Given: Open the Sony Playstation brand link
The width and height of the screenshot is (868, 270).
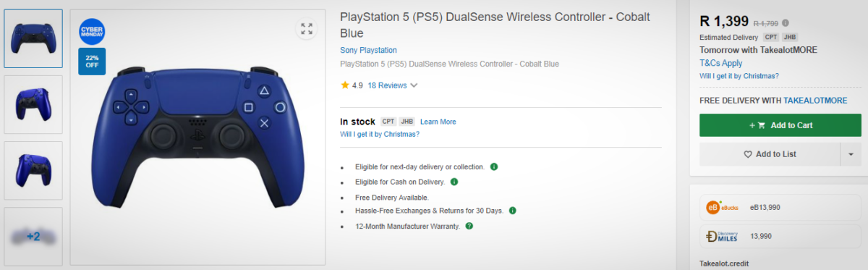Looking at the screenshot, I should pos(368,50).
